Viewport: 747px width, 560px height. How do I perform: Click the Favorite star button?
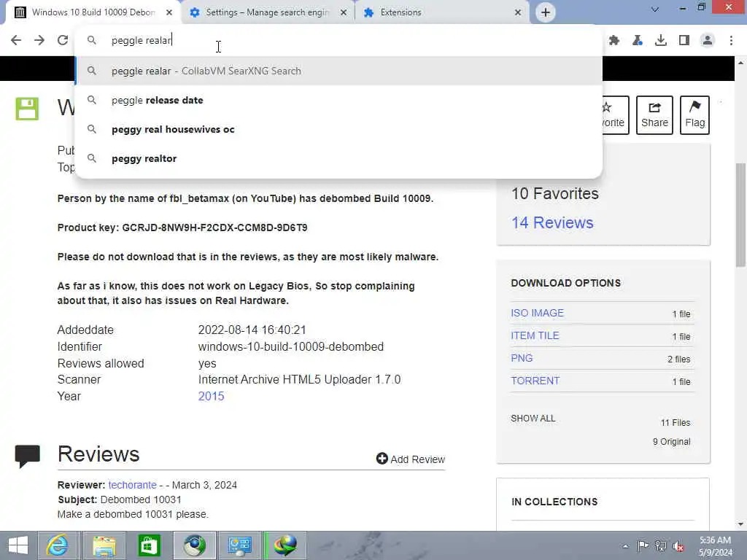(x=615, y=114)
